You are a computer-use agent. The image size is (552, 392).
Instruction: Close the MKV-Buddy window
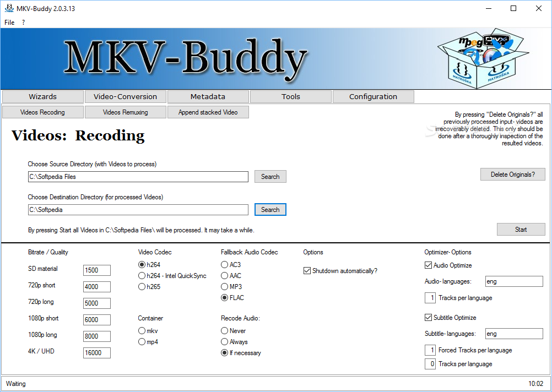coord(539,8)
